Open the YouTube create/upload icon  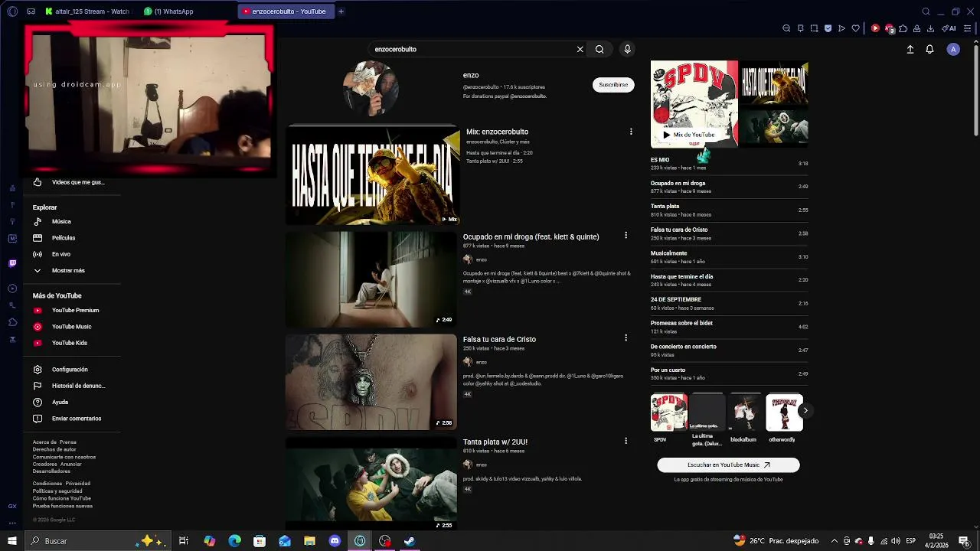(x=910, y=49)
